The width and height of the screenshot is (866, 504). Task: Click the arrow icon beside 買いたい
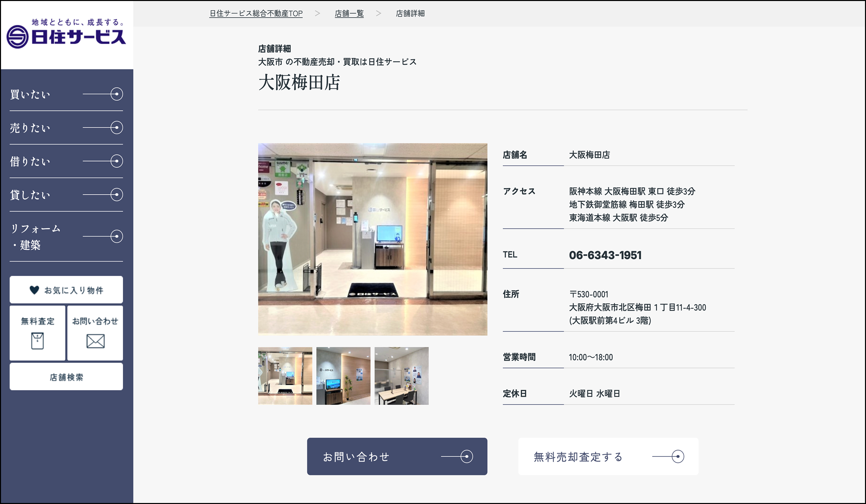(x=117, y=94)
